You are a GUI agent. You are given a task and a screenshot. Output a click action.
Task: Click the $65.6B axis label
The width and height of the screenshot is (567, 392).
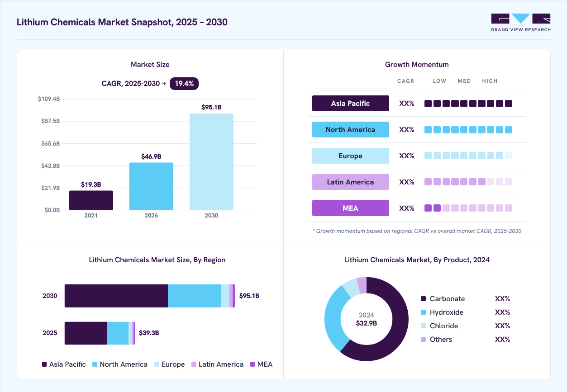[51, 143]
